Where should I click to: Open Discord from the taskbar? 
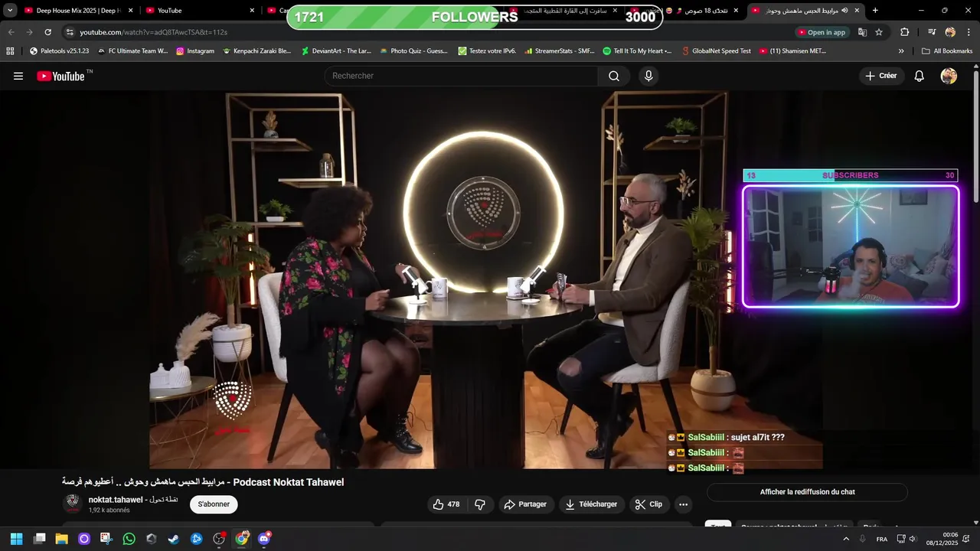[x=264, y=539]
